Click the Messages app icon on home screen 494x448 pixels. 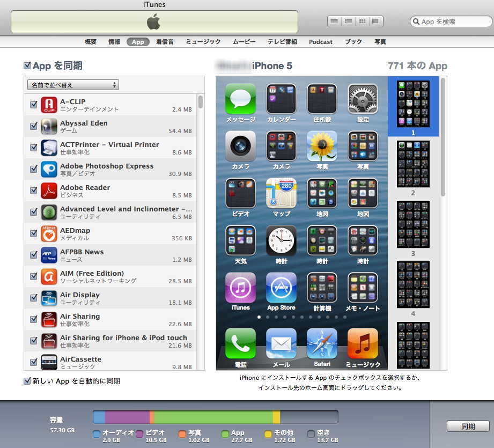240,99
